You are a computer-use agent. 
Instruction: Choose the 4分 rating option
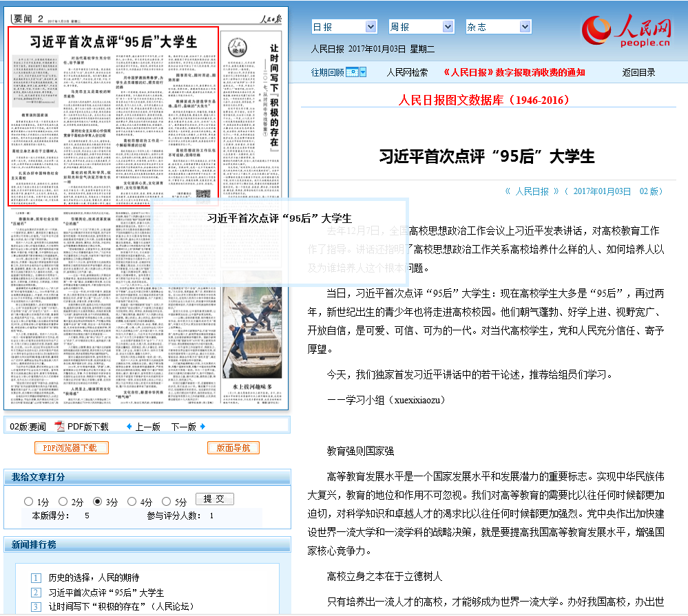coord(132,502)
